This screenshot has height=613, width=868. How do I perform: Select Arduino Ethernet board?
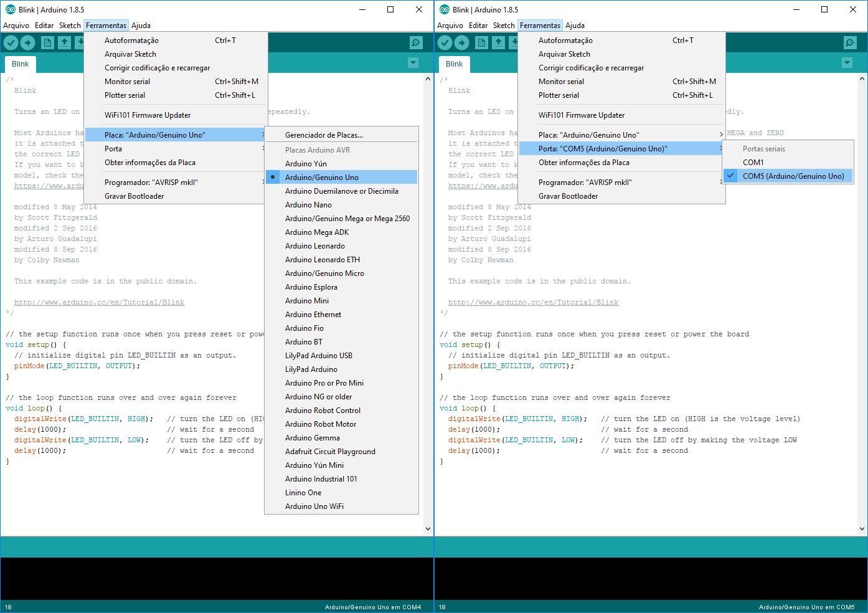tap(341, 315)
